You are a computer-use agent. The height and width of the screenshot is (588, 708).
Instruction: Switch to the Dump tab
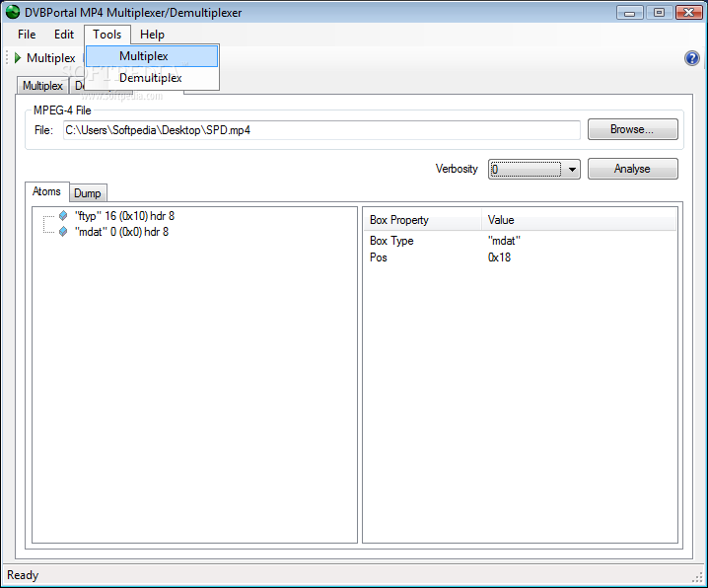(x=88, y=193)
